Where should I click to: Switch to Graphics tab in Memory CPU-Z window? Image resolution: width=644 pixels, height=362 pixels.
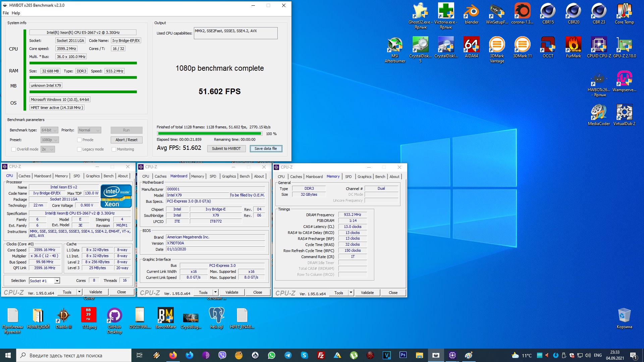click(364, 177)
